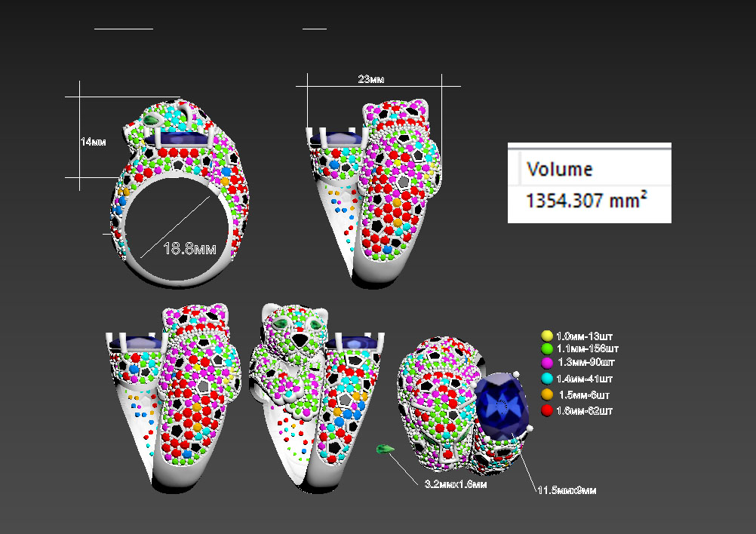Click the '14мм' height dimension label
This screenshot has width=756, height=534.
[93, 142]
